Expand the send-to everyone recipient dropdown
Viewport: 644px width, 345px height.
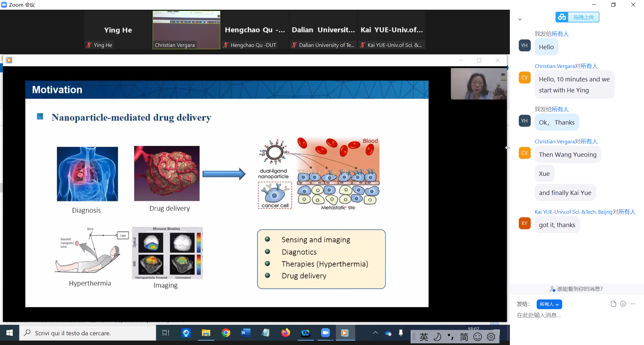(x=549, y=304)
